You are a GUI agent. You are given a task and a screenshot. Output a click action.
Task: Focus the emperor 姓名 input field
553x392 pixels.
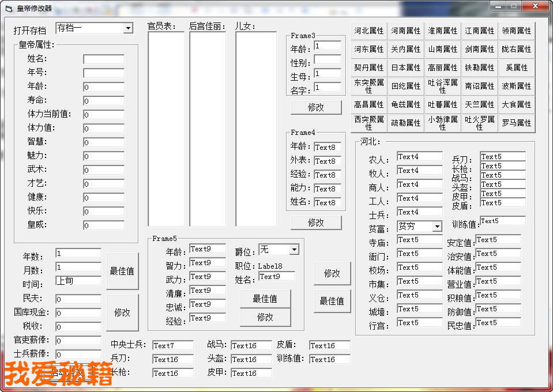[104, 59]
